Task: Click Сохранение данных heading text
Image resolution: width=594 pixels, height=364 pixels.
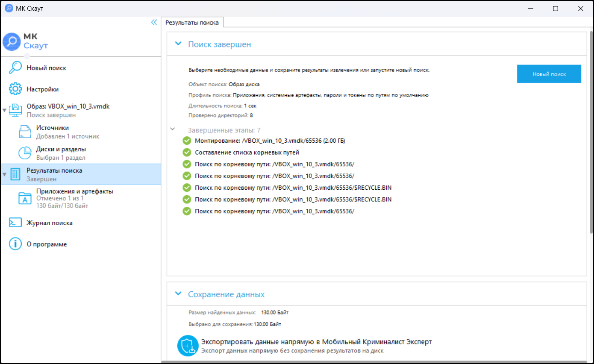Action: pos(226,294)
